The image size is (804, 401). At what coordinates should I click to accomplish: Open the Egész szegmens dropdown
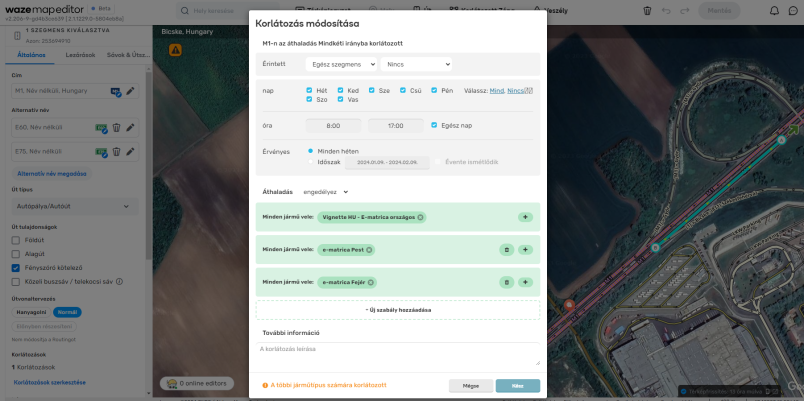339,64
